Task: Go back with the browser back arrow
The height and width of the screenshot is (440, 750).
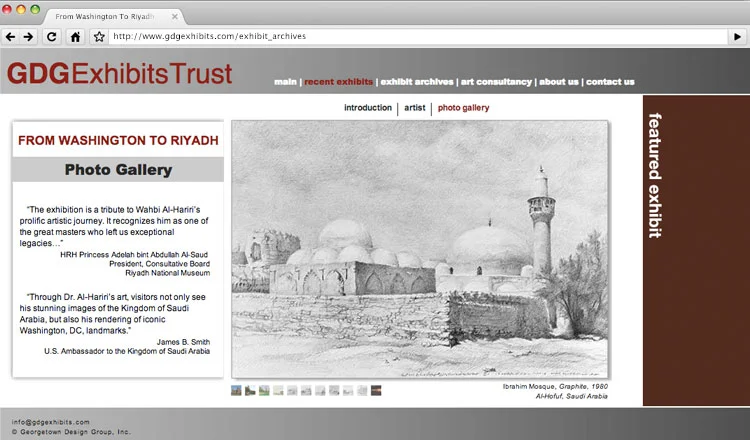Action: pos(11,37)
